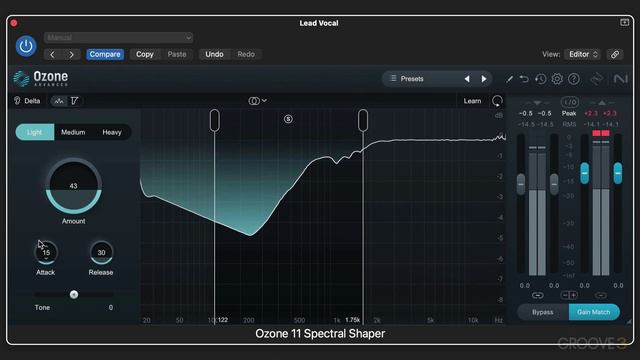Viewport: 640px width, 360px height.
Task: Go to previous setting arrow
Action: (52, 54)
